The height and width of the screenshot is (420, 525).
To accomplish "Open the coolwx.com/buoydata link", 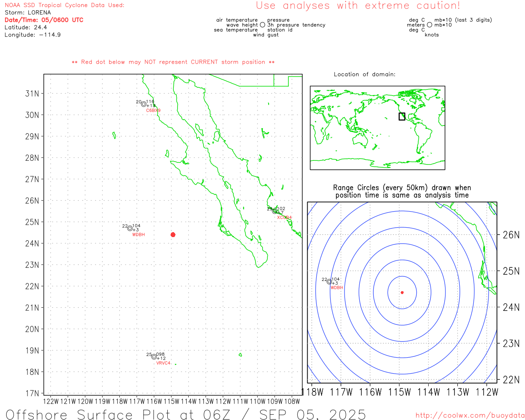I will (x=470, y=415).
